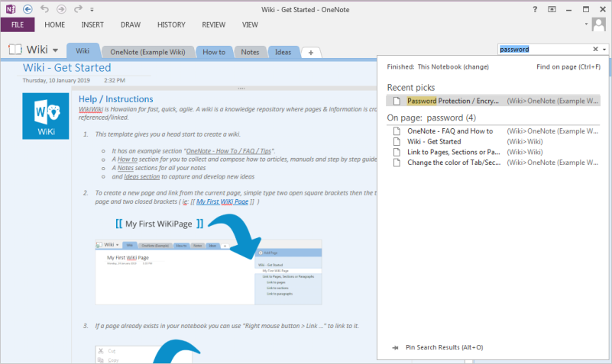Switch to the Ideas section tab
This screenshot has width=612, height=364.
click(283, 52)
